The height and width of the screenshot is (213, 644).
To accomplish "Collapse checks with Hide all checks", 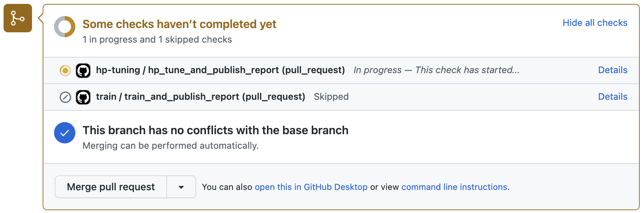I will 595,23.
